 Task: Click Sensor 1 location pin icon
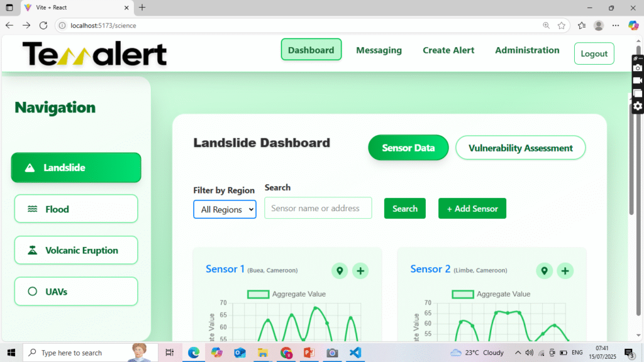(340, 271)
